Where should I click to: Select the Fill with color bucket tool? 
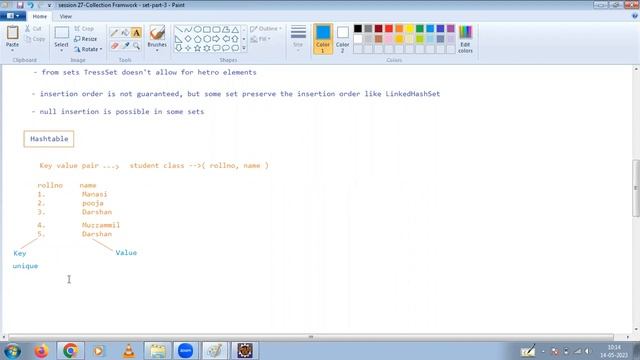(125, 33)
